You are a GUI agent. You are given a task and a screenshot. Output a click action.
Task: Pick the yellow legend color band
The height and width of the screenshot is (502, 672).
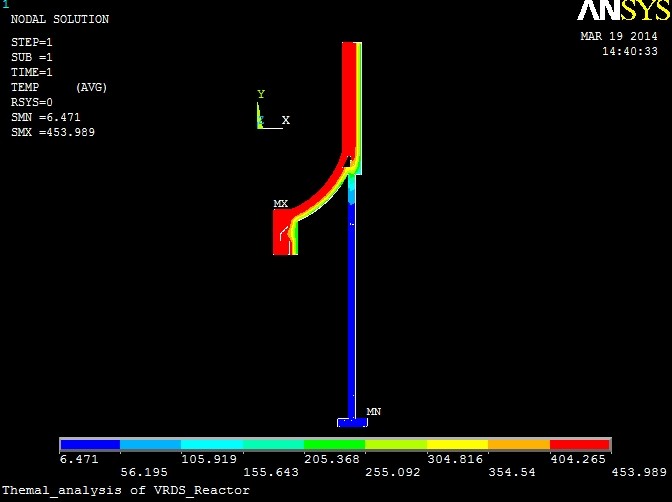(457, 444)
